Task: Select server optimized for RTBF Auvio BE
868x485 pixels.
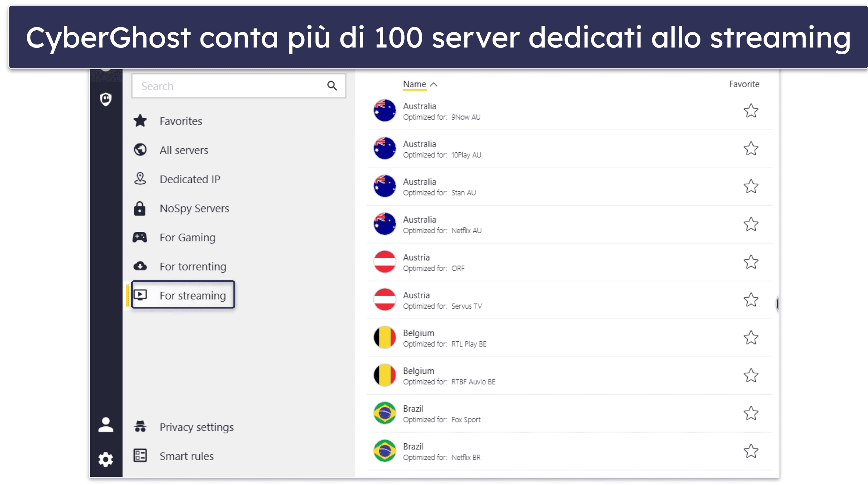Action: click(x=570, y=376)
